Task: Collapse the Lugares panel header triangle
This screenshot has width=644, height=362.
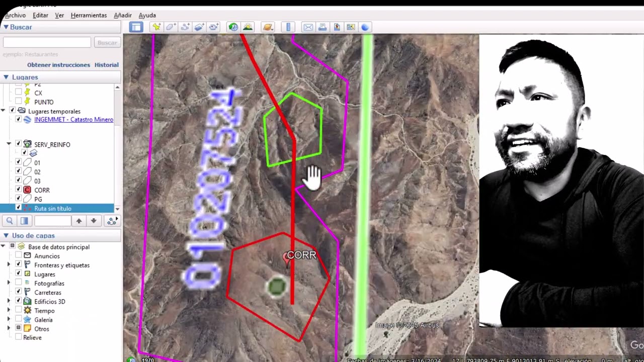Action: [x=6, y=77]
